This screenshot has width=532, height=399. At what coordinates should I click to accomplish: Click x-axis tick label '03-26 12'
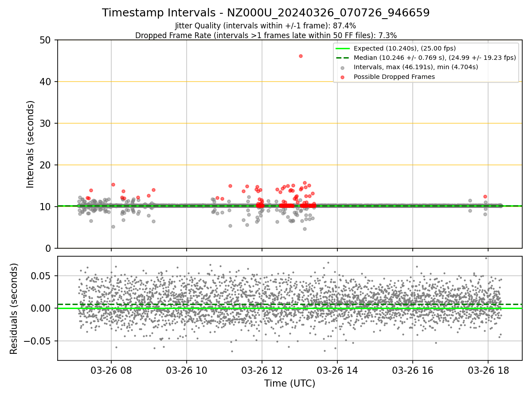point(262,370)
